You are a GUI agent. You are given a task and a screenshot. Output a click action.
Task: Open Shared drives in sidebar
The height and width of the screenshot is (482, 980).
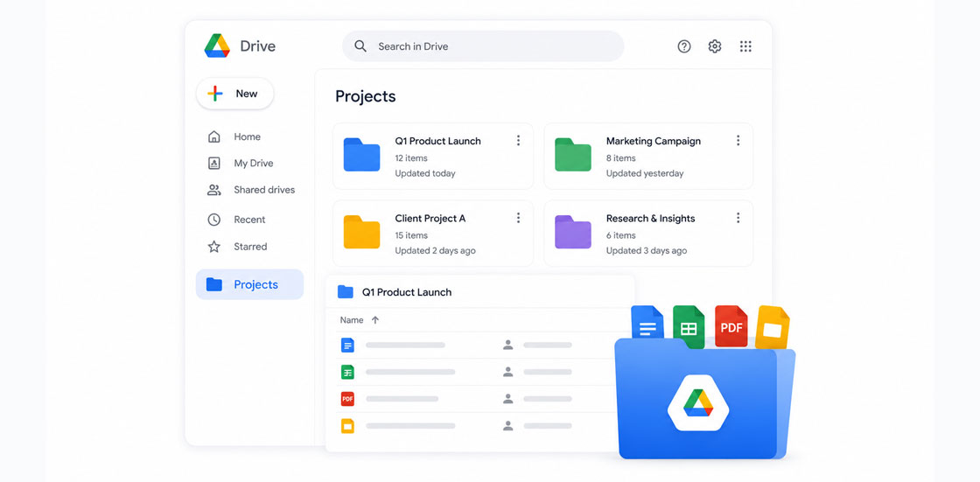pyautogui.click(x=264, y=190)
